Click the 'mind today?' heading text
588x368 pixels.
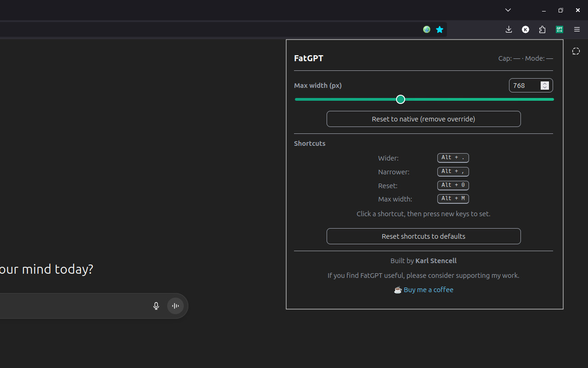point(57,269)
